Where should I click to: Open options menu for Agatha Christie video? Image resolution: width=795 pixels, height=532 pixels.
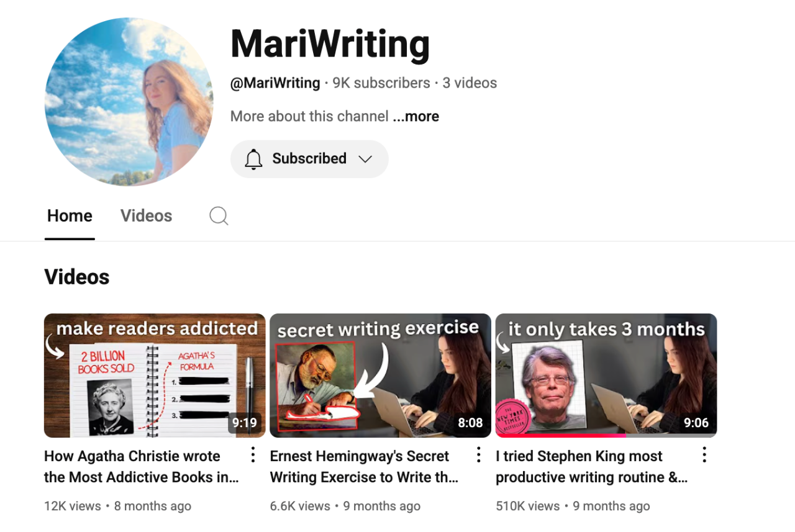point(253,455)
